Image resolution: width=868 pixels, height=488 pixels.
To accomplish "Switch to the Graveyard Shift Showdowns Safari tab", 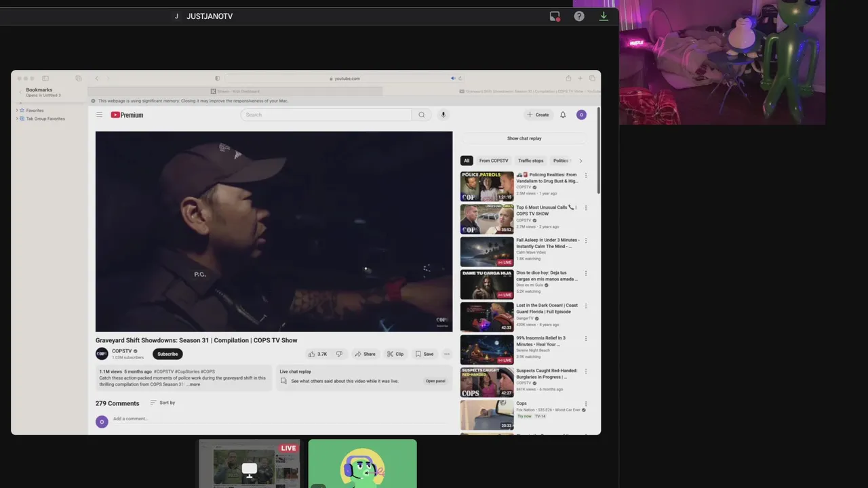I will coord(492,91).
